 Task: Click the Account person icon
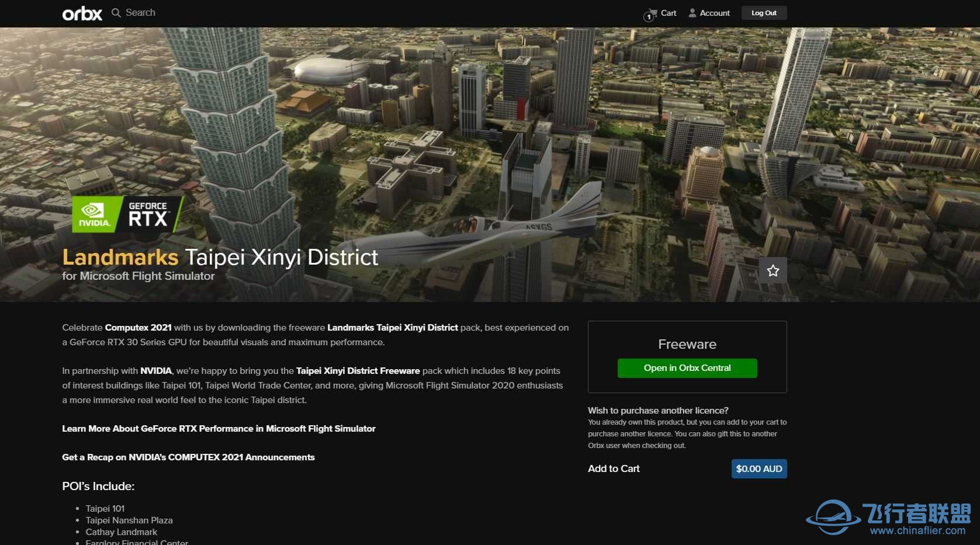[x=692, y=13]
